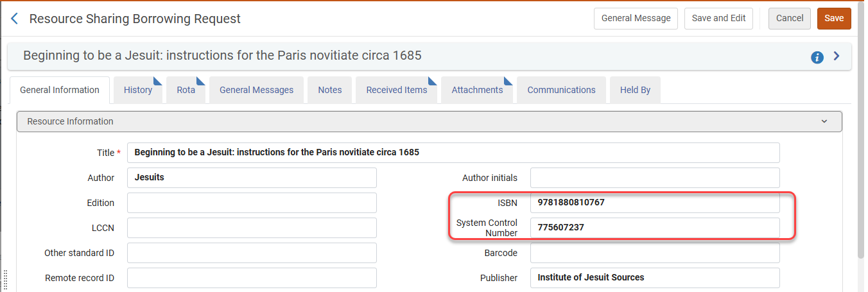Click the General Message button
The width and height of the screenshot is (868, 292).
pos(636,19)
